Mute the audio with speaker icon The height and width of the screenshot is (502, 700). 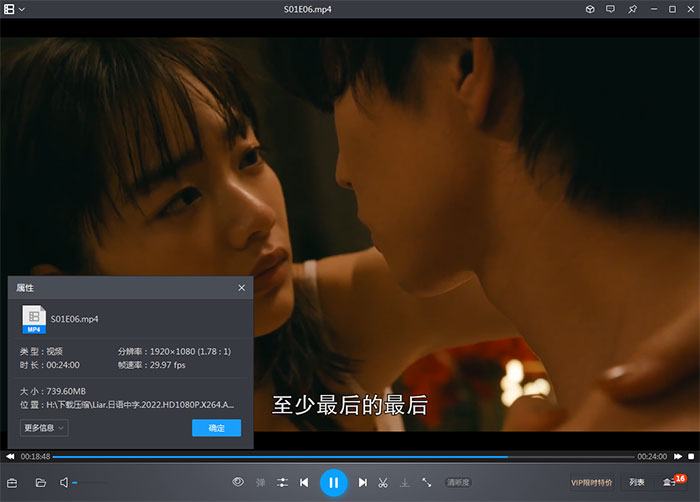(x=64, y=483)
